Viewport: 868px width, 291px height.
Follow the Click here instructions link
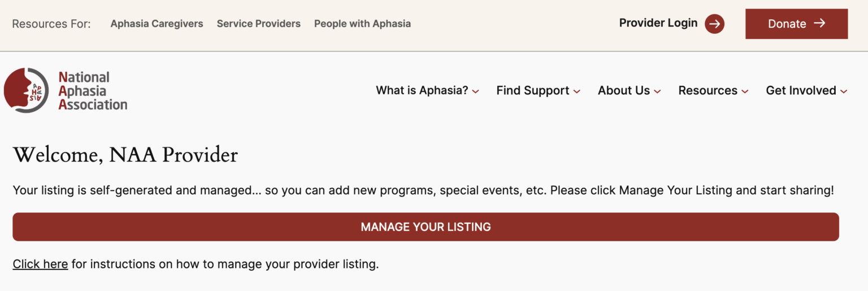tap(40, 264)
